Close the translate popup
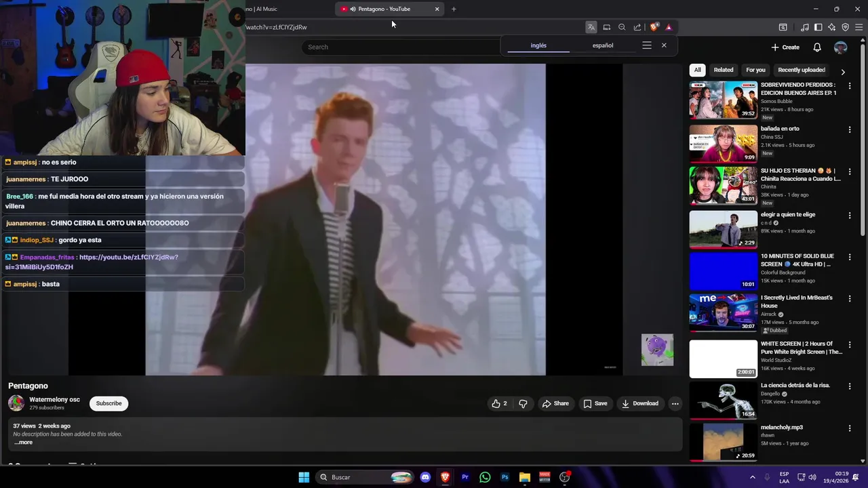 (x=664, y=45)
